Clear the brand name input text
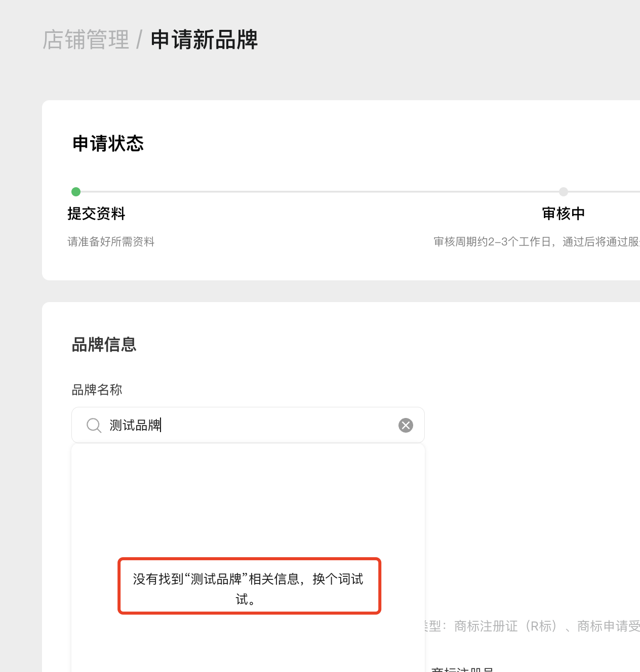 tap(406, 425)
